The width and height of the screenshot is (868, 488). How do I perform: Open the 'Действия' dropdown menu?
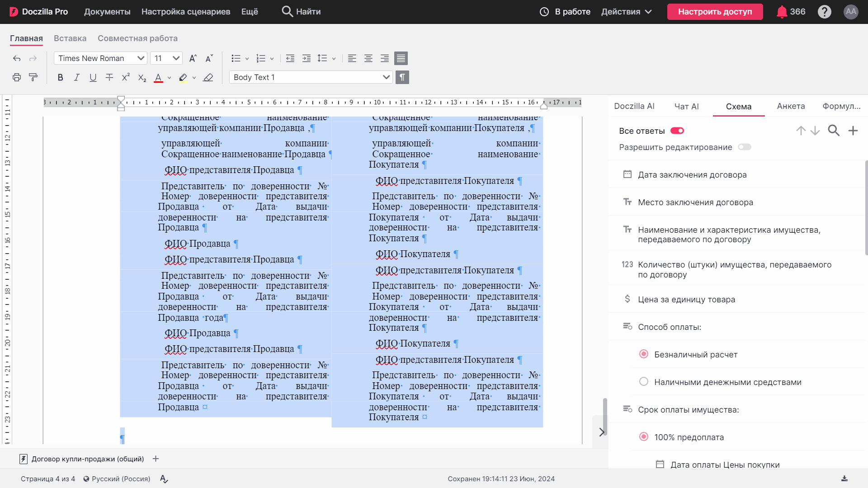627,12
